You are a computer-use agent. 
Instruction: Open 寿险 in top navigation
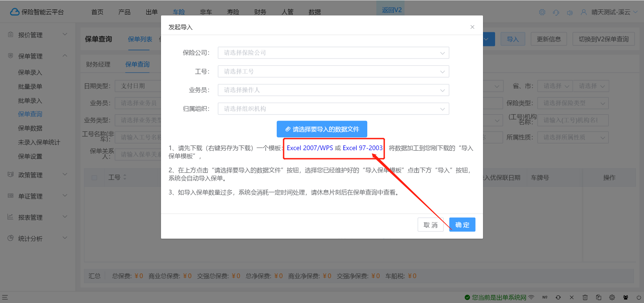(x=233, y=12)
